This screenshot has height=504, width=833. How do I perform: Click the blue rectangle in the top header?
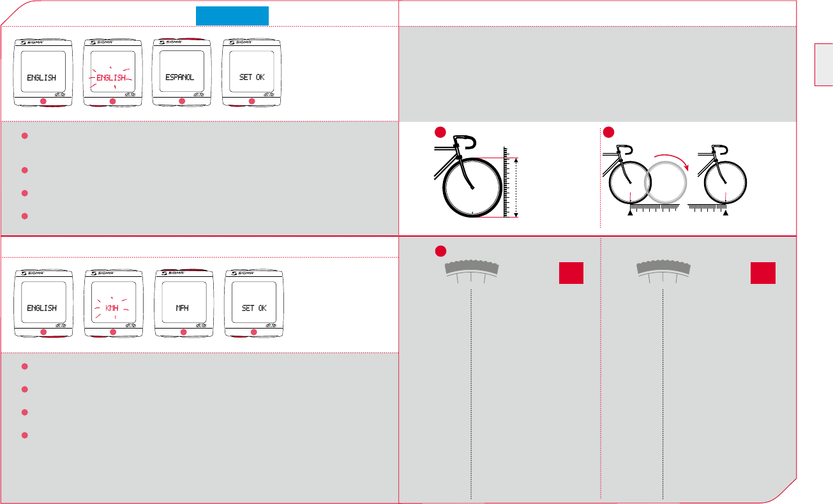click(x=232, y=16)
